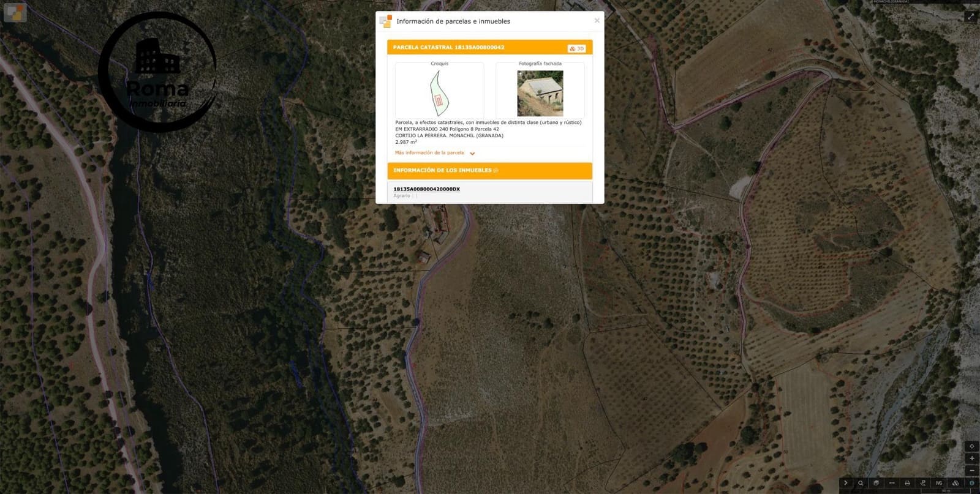Open the 3D view of the parcel
This screenshot has height=494, width=980.
pyautogui.click(x=576, y=48)
